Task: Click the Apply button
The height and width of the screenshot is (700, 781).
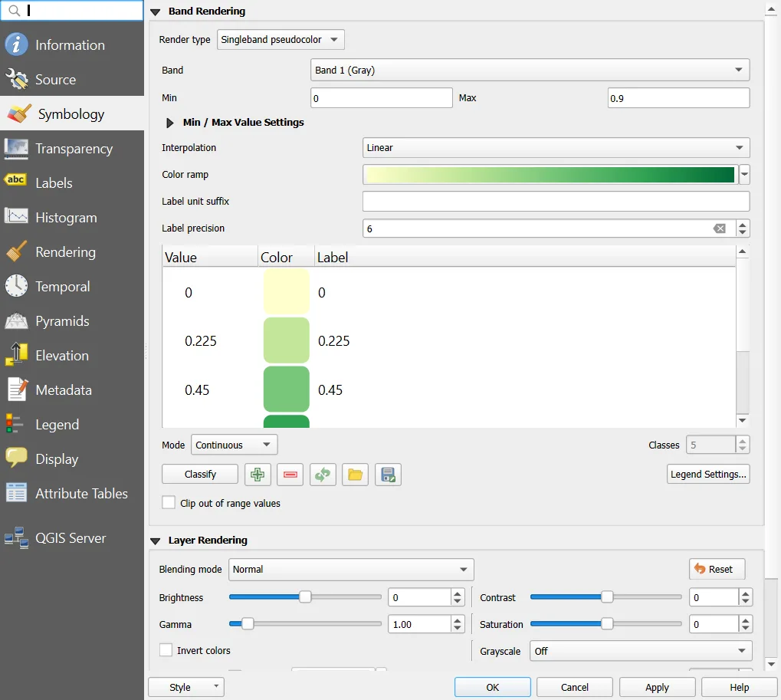Action: point(657,687)
